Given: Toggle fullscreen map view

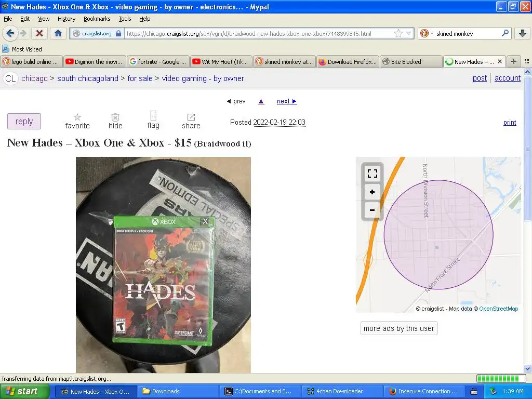Looking at the screenshot, I should tap(372, 174).
